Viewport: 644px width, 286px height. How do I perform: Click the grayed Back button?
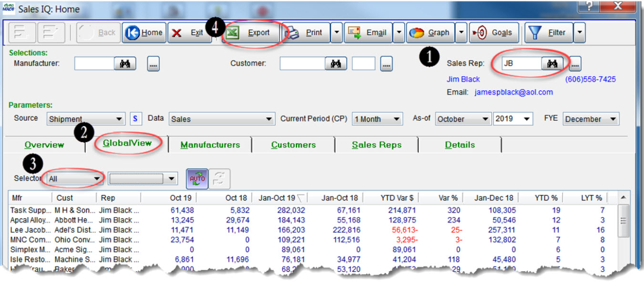tap(98, 33)
